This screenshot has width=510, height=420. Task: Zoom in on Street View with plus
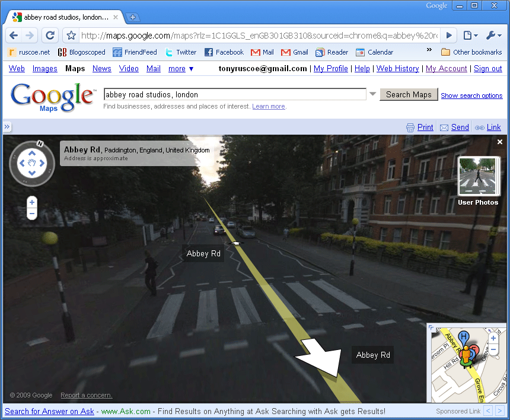32,202
